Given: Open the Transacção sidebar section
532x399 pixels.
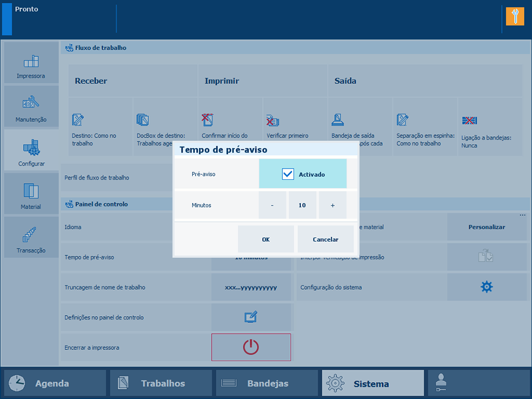Looking at the screenshot, I should point(31,238).
